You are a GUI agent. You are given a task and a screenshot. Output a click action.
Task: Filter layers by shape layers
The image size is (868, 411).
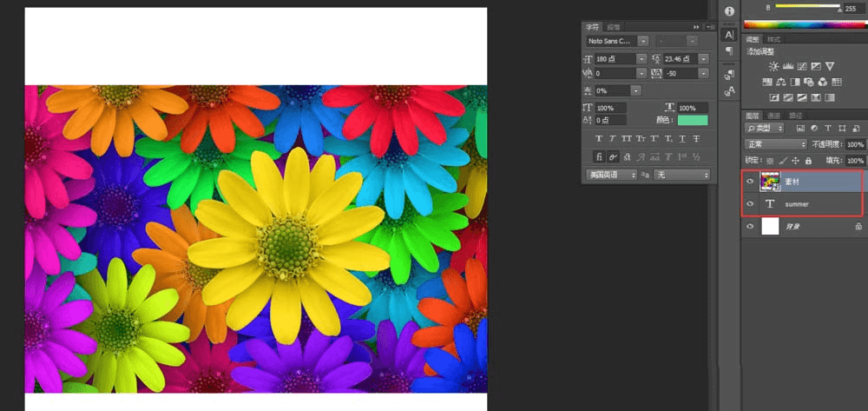click(x=842, y=129)
